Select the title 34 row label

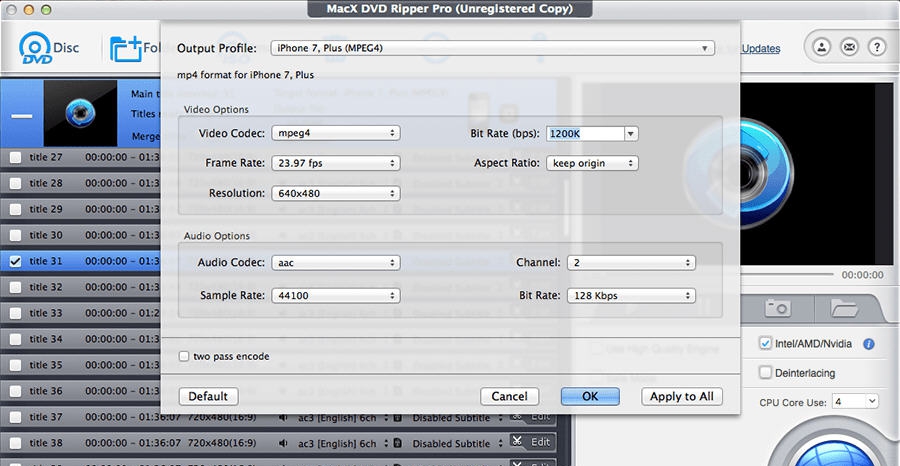tap(46, 339)
